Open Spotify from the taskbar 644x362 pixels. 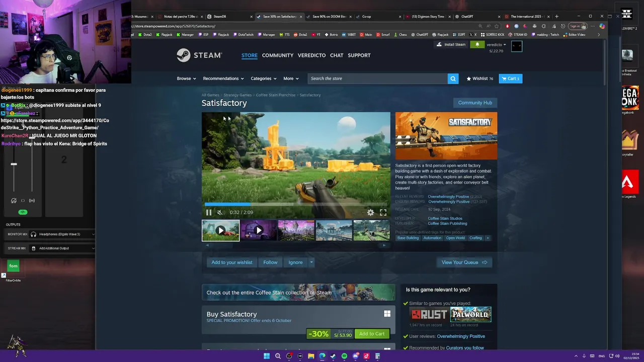[344, 356]
